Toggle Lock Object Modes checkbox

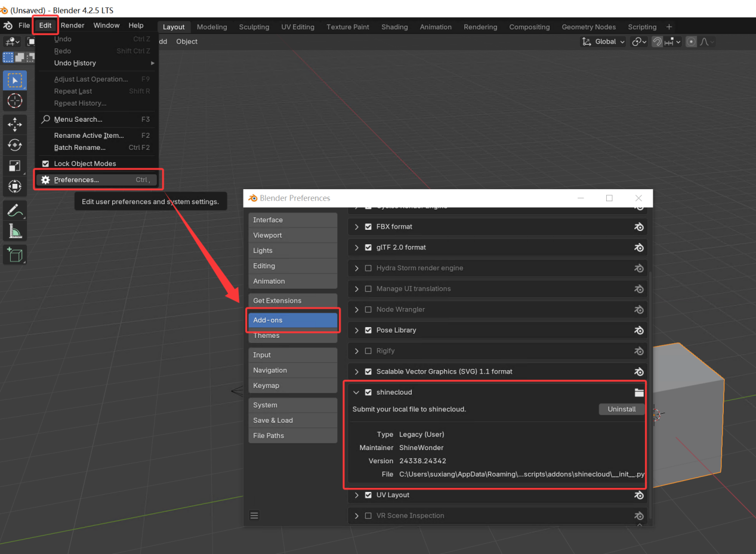[45, 164]
